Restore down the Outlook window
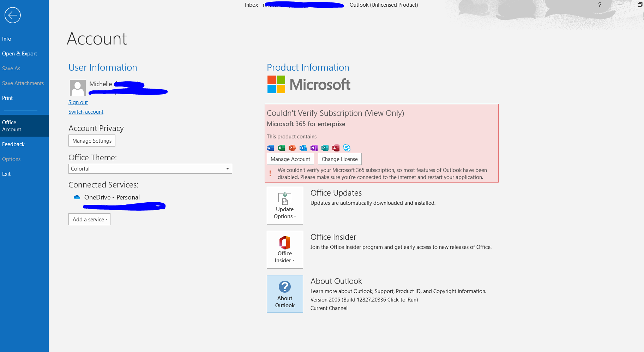This screenshot has height=352, width=644. click(640, 5)
